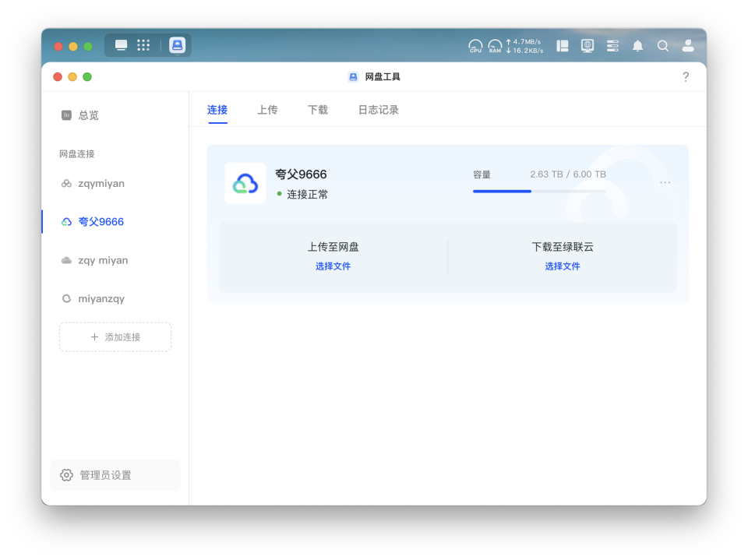
Task: Click 选择文件 under 下载至绿联云
Action: point(563,266)
